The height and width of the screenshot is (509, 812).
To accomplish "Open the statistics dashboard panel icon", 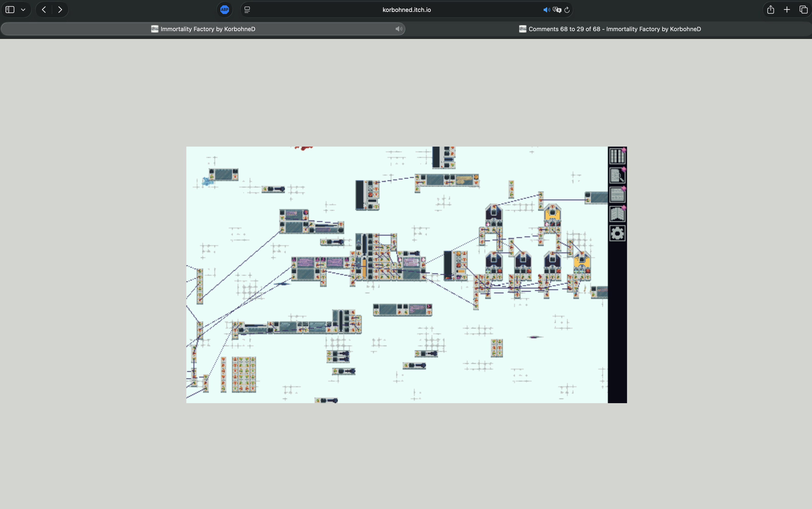I will pos(617,194).
